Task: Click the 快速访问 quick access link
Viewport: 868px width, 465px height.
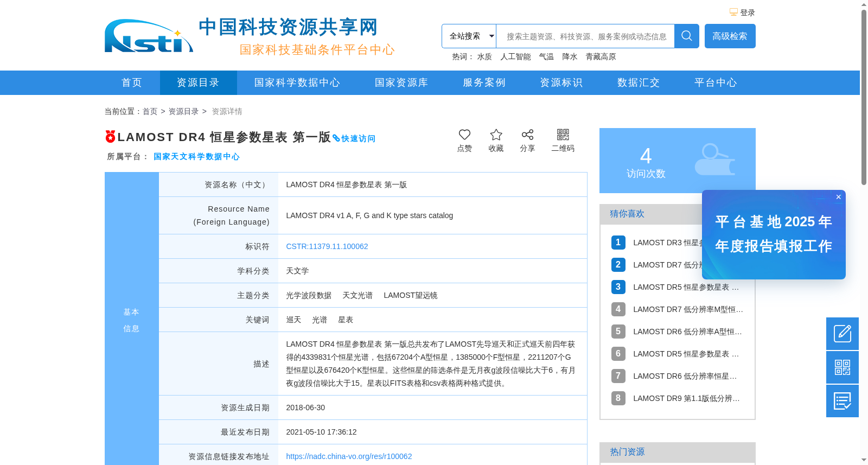Action: 354,138
